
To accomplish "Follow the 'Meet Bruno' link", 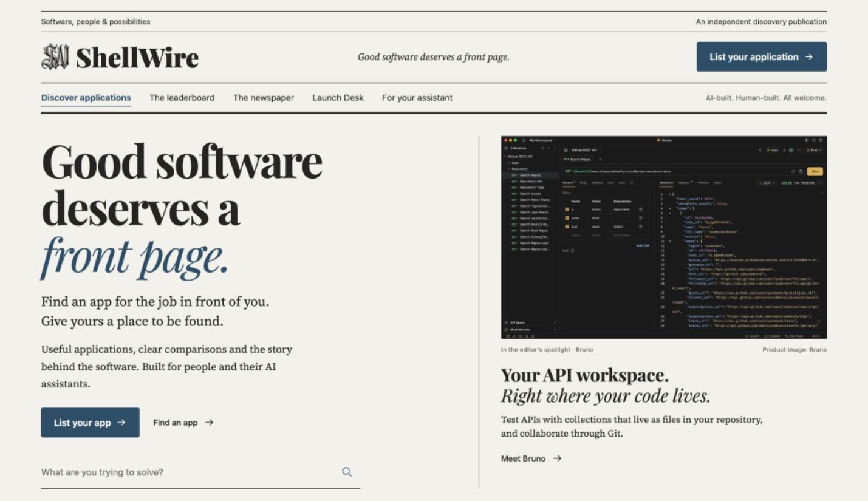I will (x=531, y=458).
